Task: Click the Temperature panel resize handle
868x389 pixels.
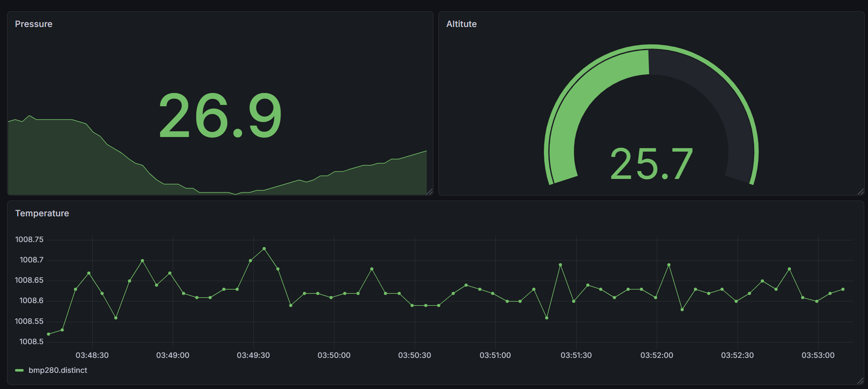Action: 861,381
